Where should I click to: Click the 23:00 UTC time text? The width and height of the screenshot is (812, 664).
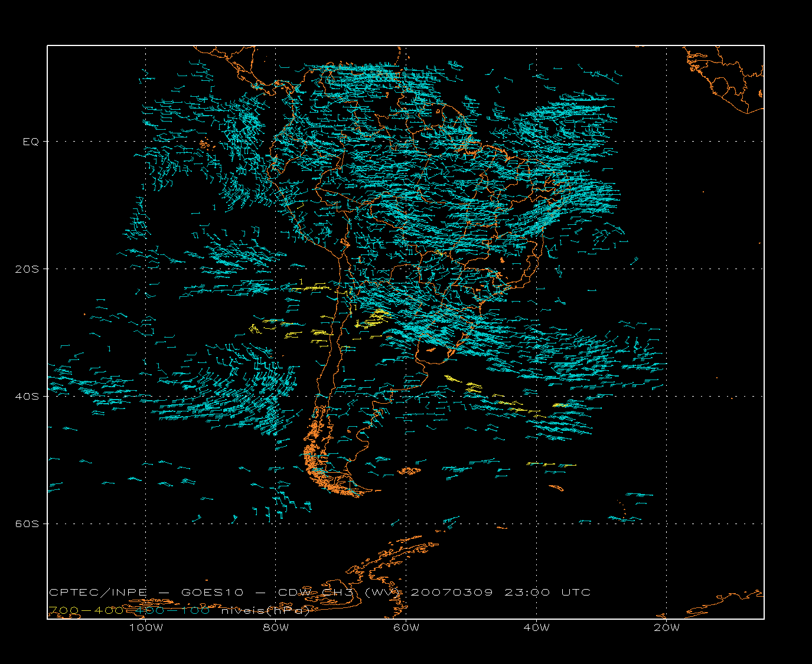click(547, 593)
